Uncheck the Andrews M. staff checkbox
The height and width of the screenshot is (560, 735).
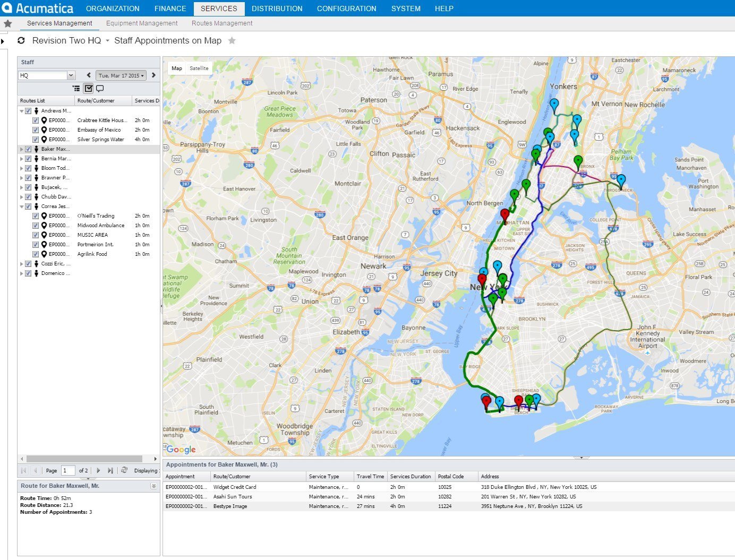pos(29,111)
